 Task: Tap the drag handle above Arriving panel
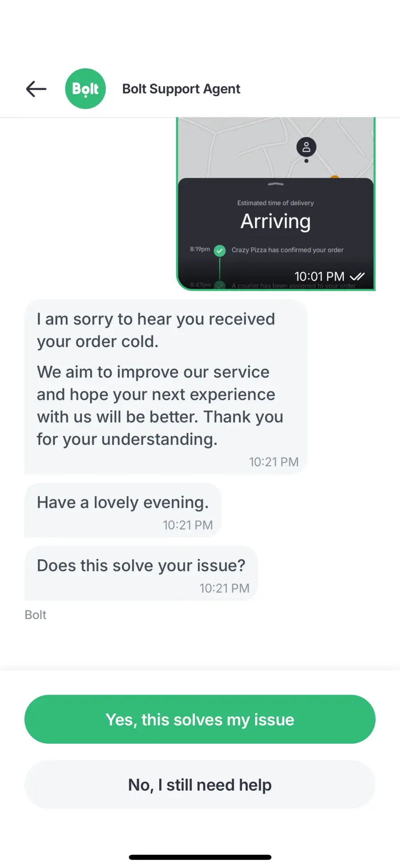click(276, 184)
